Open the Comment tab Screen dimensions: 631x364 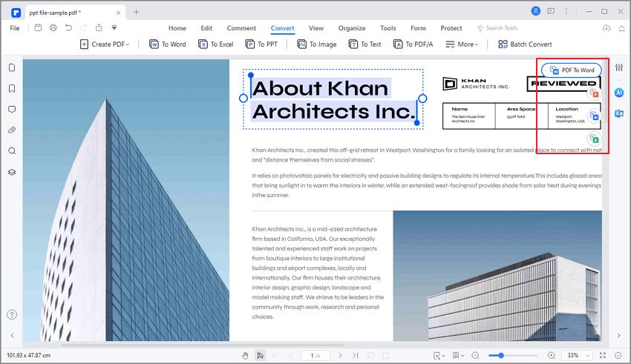point(241,28)
